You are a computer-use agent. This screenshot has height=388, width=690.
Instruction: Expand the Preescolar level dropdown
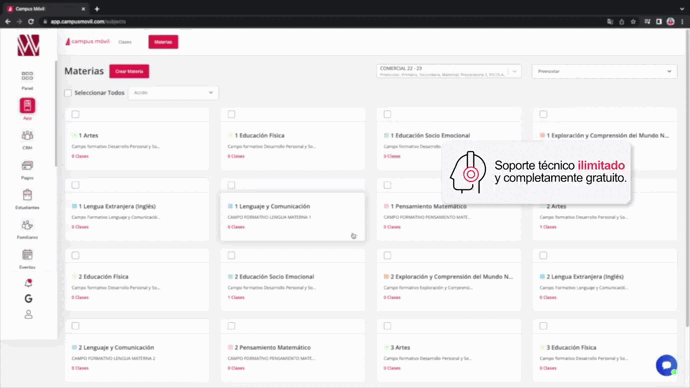click(x=604, y=71)
